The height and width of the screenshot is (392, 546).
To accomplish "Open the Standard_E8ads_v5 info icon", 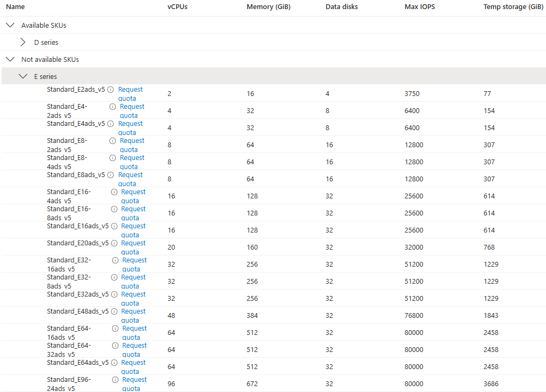I will (x=110, y=175).
